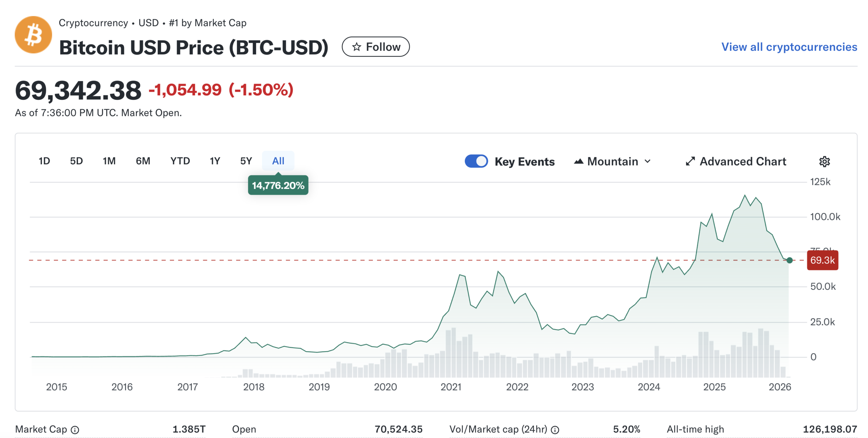Click the 14,776.20% gain badge
This screenshot has width=868, height=438.
point(278,185)
